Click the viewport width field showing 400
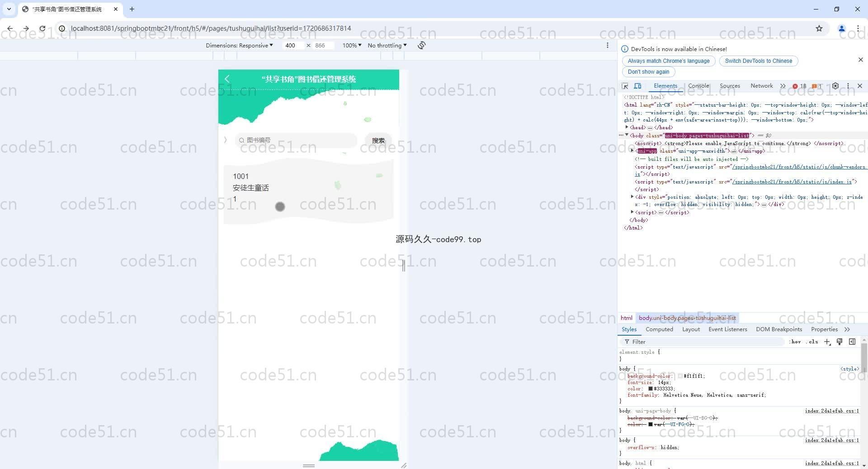The image size is (868, 469). pyautogui.click(x=293, y=45)
